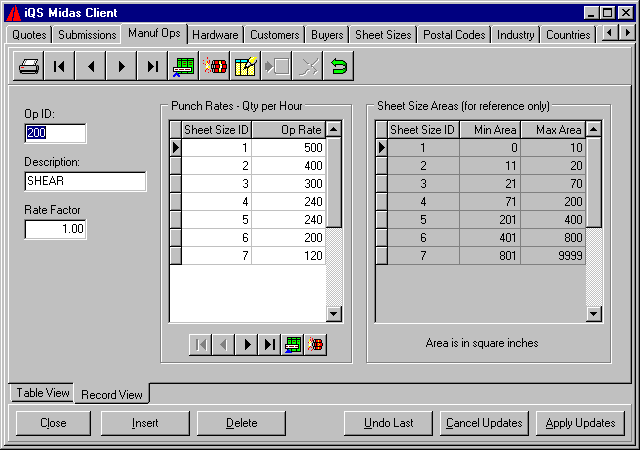Click the Delete button
Viewport: 640px width, 450px height.
click(241, 423)
